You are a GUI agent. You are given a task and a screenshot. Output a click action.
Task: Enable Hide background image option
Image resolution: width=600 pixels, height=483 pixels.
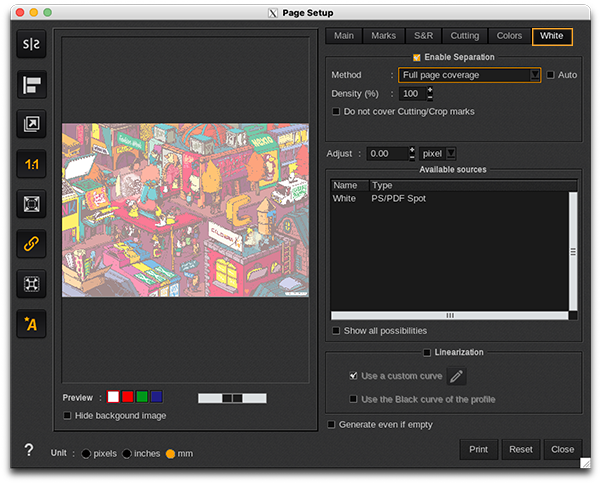click(68, 415)
